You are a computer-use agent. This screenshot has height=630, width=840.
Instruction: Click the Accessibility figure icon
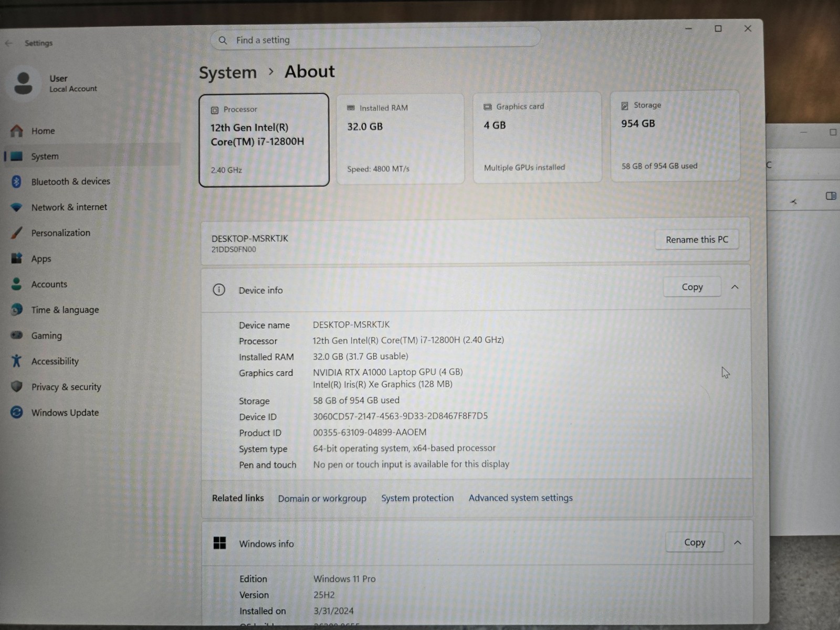tap(17, 361)
